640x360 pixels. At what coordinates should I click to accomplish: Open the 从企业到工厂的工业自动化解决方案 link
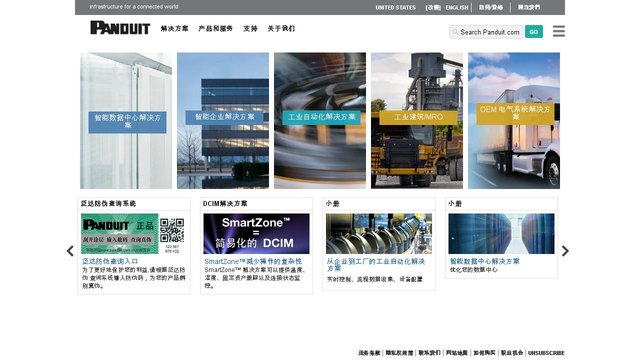(x=376, y=264)
